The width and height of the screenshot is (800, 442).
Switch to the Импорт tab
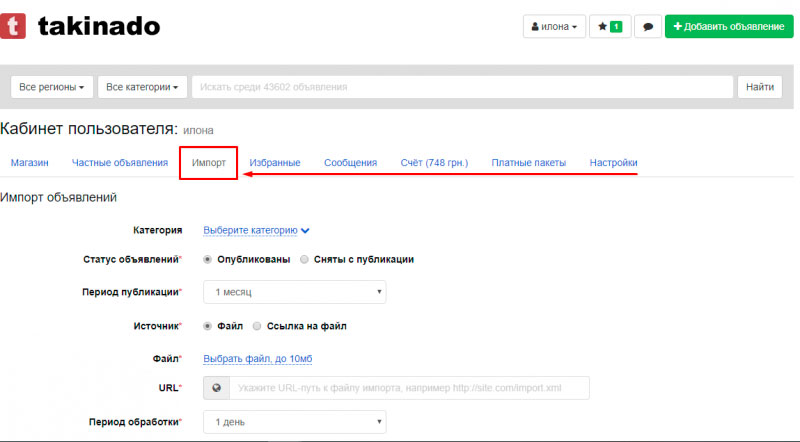tap(208, 163)
